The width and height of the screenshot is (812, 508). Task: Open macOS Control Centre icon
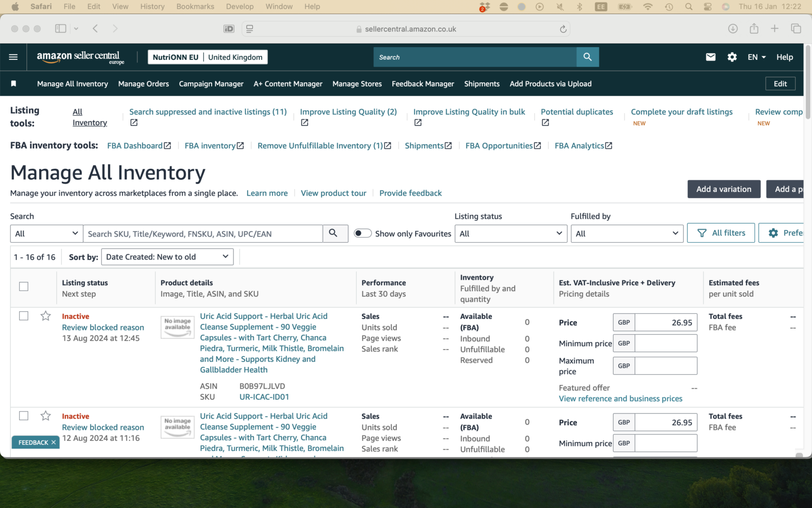pos(707,7)
